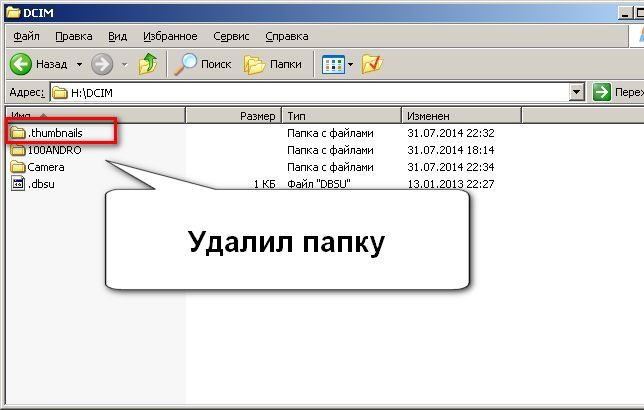Open the Сервис menu
Image resolution: width=644 pixels, height=410 pixels.
[x=231, y=36]
